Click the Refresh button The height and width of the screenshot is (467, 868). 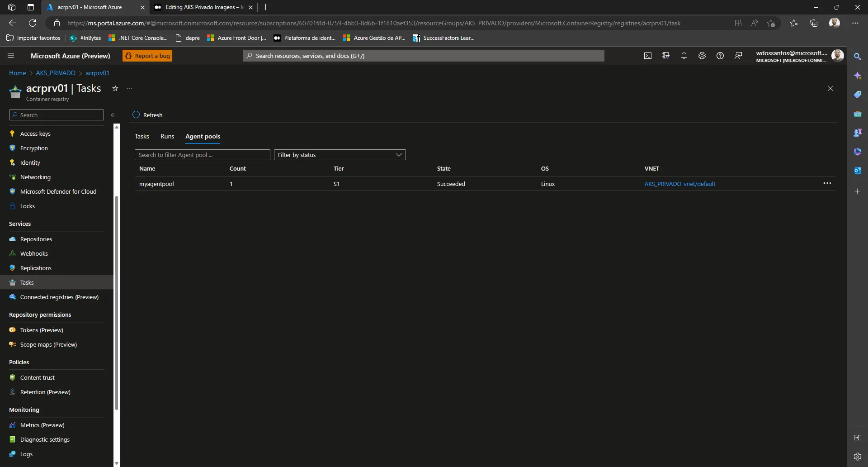(x=147, y=115)
